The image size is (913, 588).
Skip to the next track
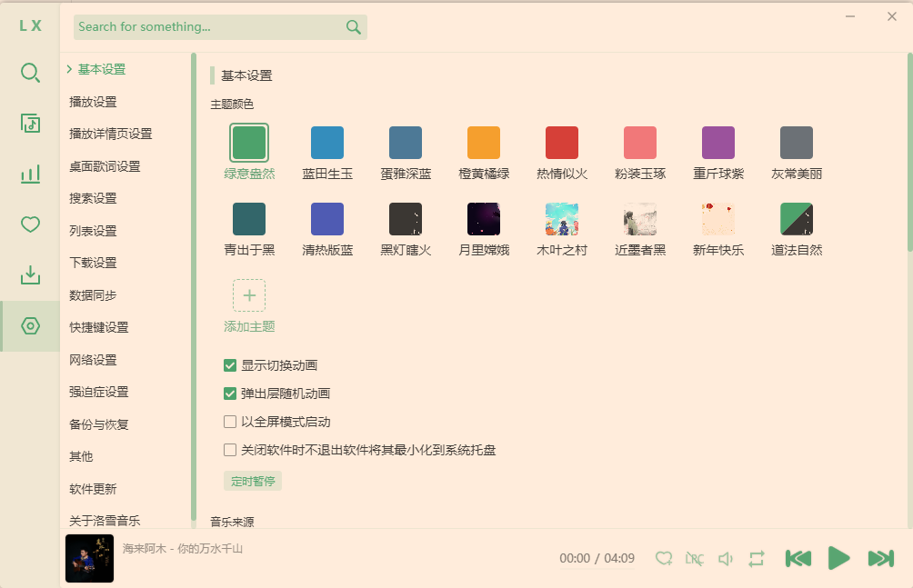click(881, 559)
